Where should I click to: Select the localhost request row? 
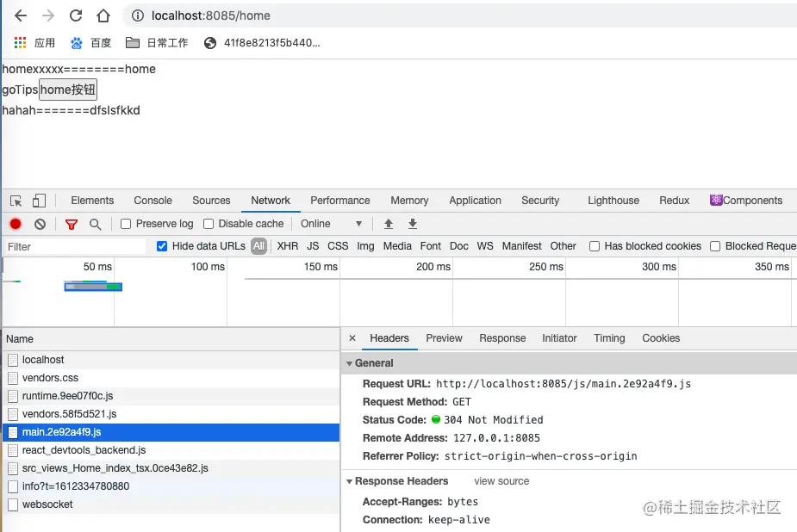[x=171, y=360]
